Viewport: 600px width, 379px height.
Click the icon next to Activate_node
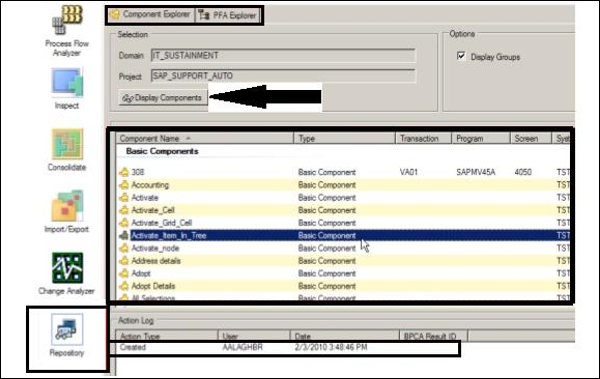[x=124, y=248]
